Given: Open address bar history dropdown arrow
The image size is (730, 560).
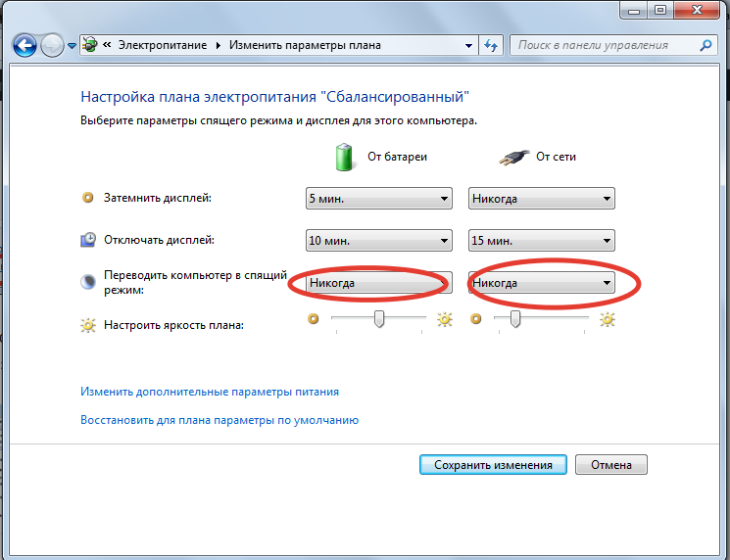Looking at the screenshot, I should coord(468,46).
